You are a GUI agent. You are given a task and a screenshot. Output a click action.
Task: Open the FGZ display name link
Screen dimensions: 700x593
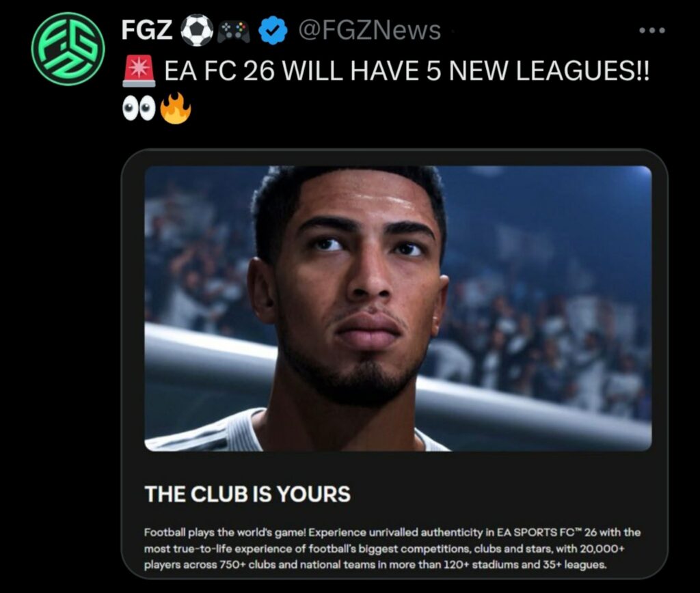(x=147, y=30)
